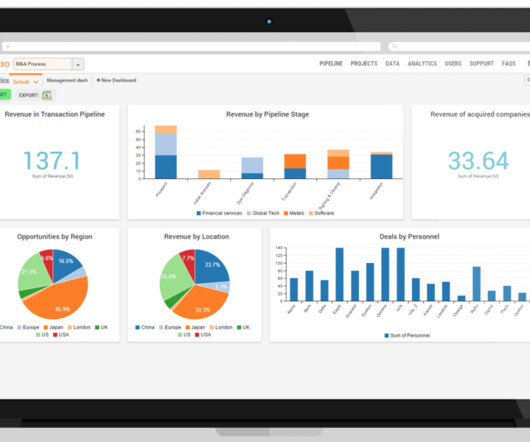The height and width of the screenshot is (442, 530).
Task: Open the DATA menu
Action: pos(392,64)
